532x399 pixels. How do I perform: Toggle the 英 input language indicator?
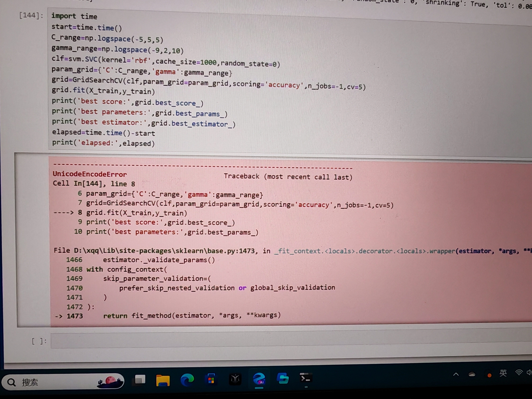pyautogui.click(x=503, y=373)
